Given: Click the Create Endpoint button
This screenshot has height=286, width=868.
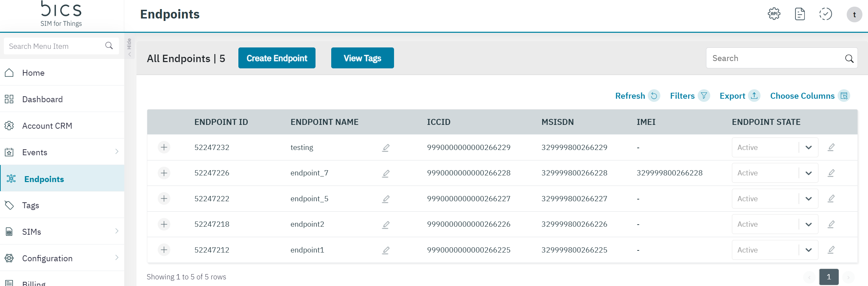Looking at the screenshot, I should point(277,58).
